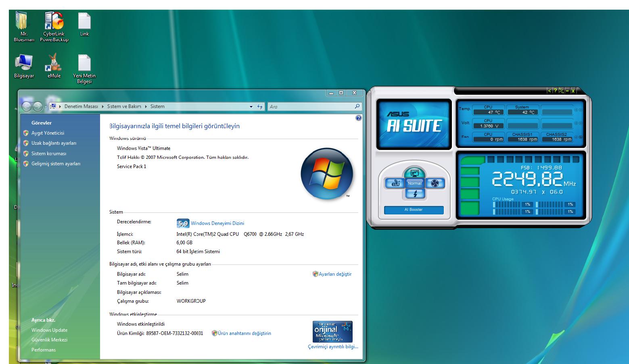
Task: Click the 5,9 experience score badge
Action: click(183, 223)
